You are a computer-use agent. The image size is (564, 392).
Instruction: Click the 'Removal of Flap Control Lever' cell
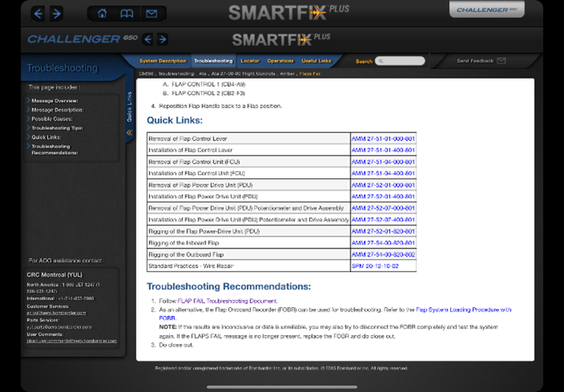(249, 139)
